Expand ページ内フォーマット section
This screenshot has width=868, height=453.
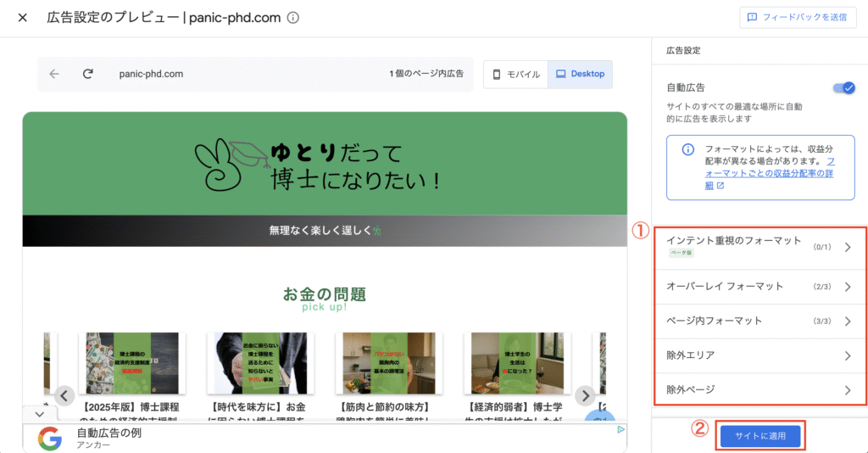pyautogui.click(x=760, y=322)
